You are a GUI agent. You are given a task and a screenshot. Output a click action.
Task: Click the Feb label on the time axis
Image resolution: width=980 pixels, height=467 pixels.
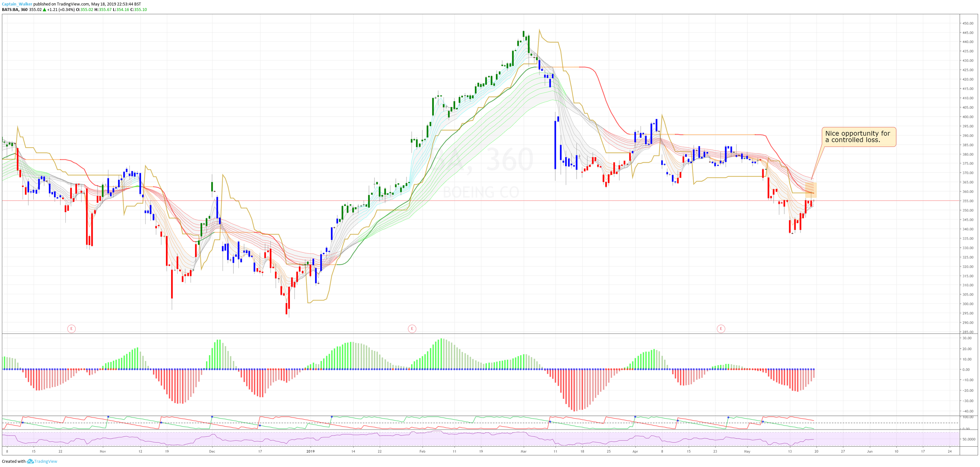coord(422,451)
